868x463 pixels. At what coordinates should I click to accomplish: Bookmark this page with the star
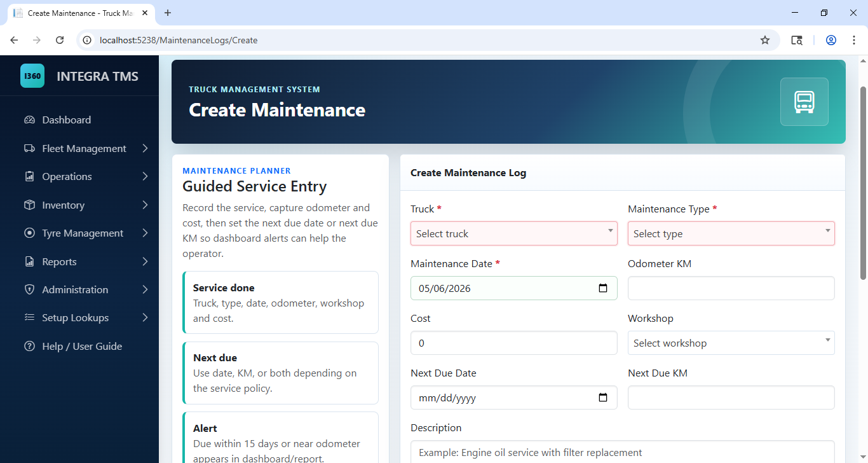point(765,40)
